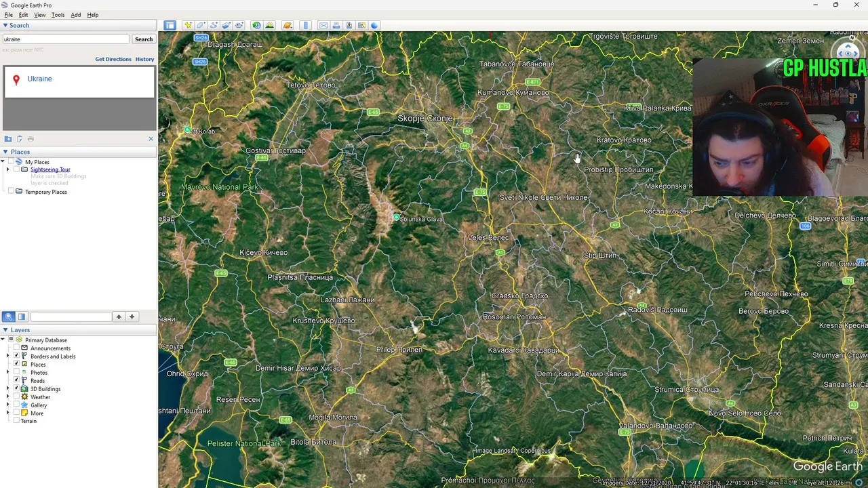868x488 pixels.
Task: Show the Ruler tool
Action: (x=305, y=26)
